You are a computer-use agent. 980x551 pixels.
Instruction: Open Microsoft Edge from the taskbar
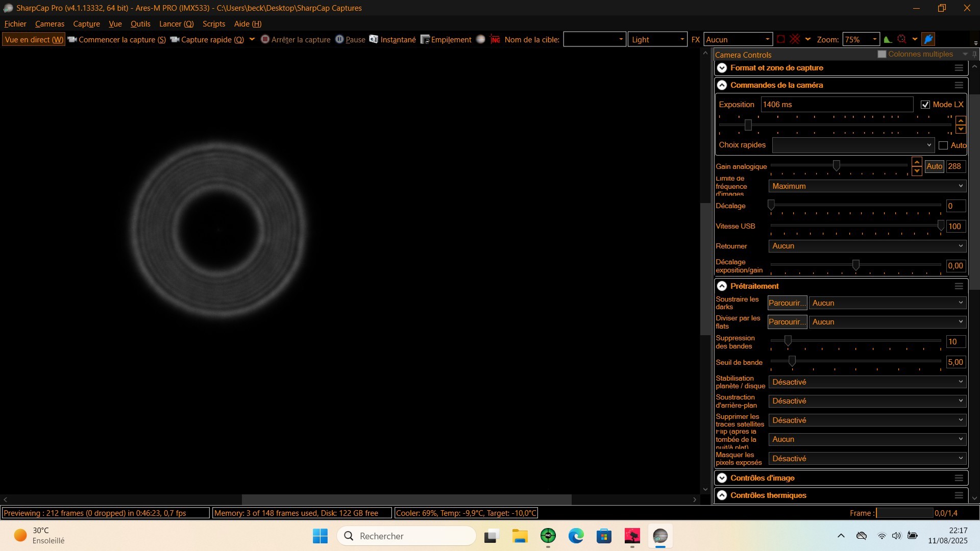pos(576,536)
